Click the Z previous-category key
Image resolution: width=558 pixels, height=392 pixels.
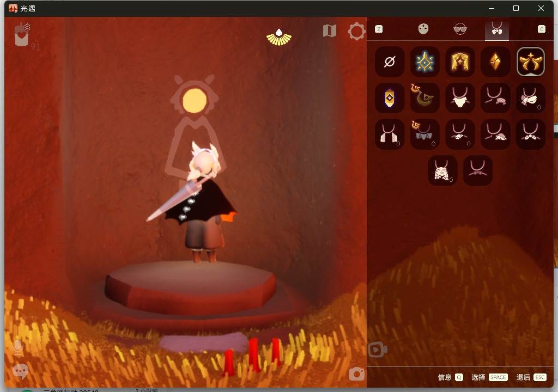[x=379, y=29]
